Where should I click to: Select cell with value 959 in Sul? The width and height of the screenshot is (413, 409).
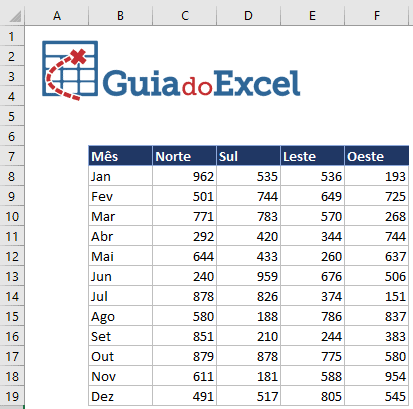click(x=248, y=276)
